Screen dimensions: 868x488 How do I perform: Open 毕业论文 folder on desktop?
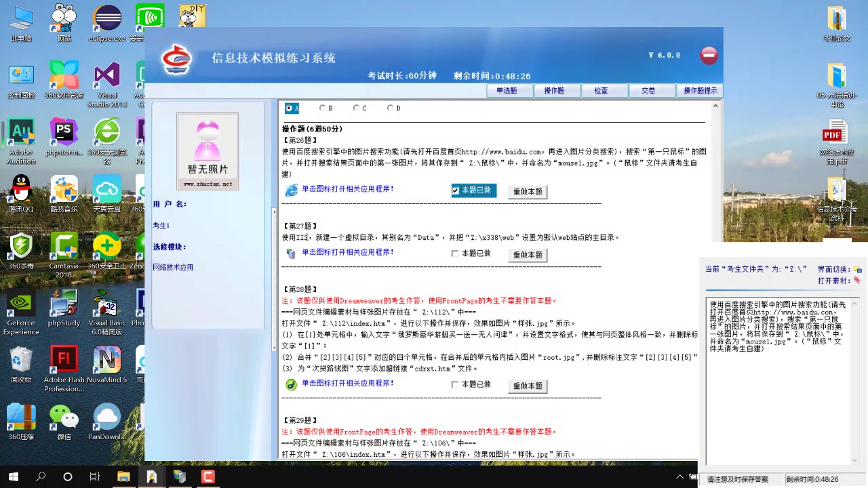837,24
